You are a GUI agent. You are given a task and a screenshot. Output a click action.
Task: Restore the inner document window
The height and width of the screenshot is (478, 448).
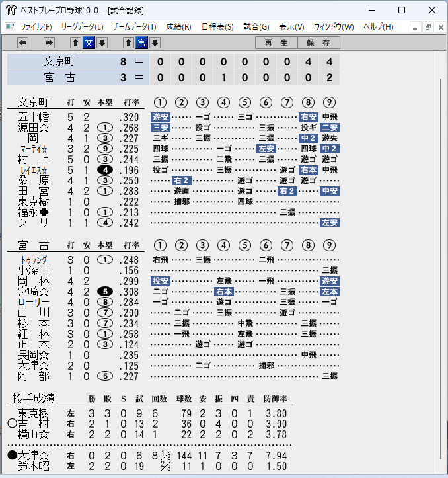428,27
